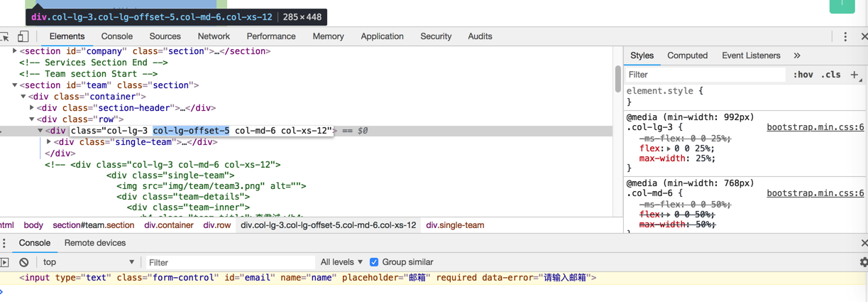Open the Sources tab

point(165,36)
